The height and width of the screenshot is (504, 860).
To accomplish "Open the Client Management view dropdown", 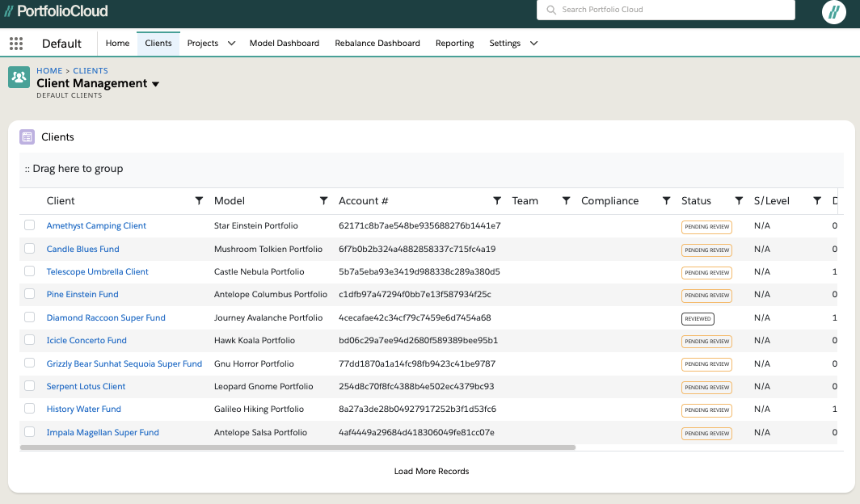I will [156, 84].
